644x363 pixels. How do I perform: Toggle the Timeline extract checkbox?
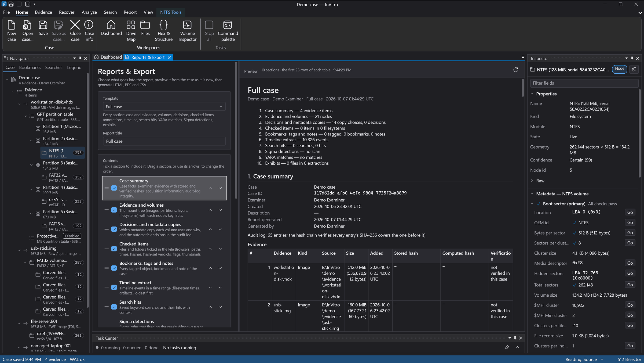[x=114, y=287]
